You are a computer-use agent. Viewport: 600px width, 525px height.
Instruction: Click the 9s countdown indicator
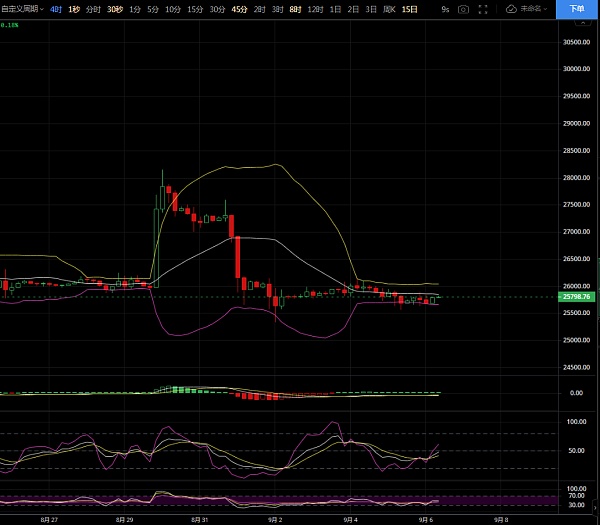point(445,9)
